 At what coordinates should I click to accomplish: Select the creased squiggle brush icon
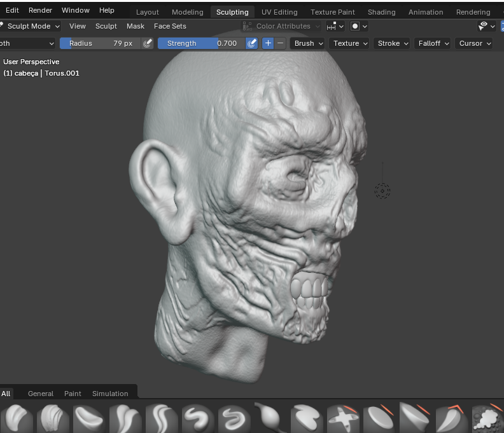pyautogui.click(x=235, y=418)
